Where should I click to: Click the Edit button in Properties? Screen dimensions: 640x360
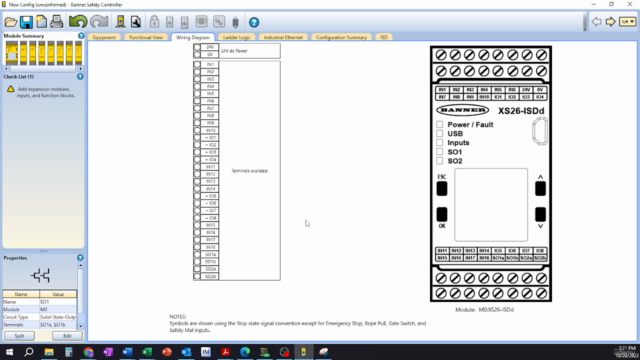point(67,336)
